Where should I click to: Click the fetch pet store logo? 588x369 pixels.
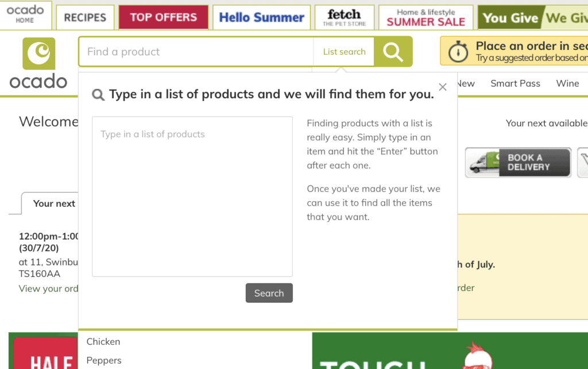click(x=345, y=17)
